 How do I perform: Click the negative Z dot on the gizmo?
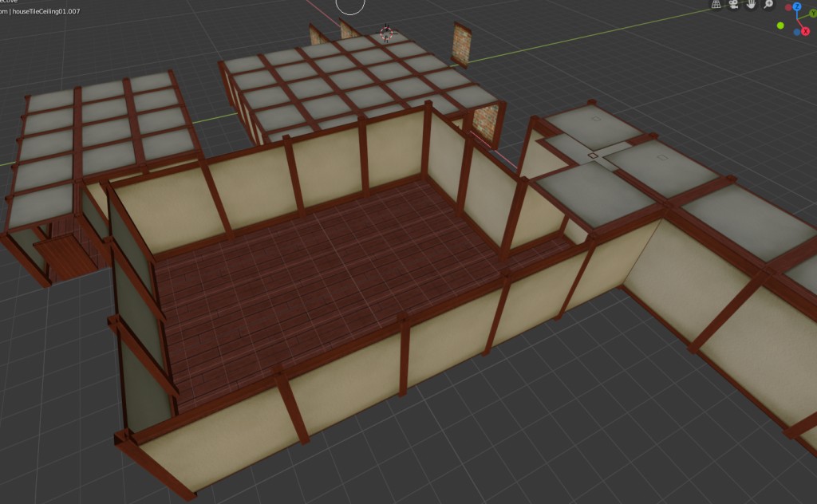click(x=797, y=31)
